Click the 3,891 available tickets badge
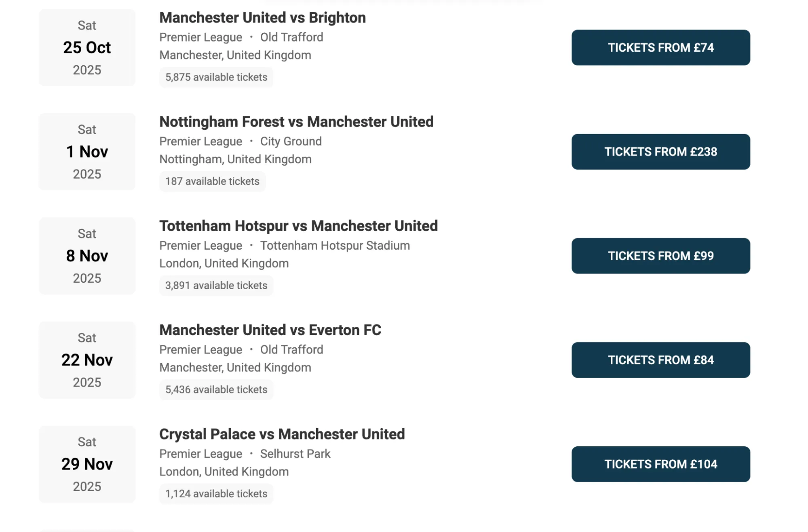 tap(216, 285)
